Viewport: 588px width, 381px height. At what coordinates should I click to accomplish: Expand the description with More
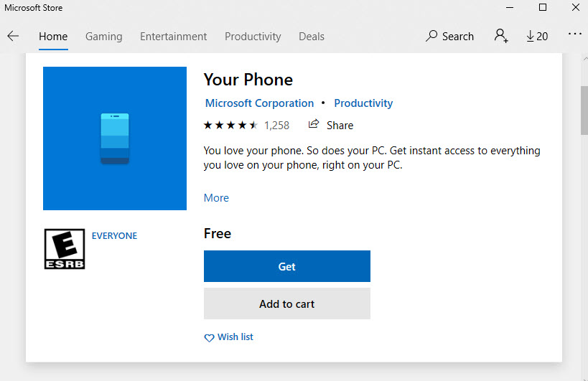(216, 198)
